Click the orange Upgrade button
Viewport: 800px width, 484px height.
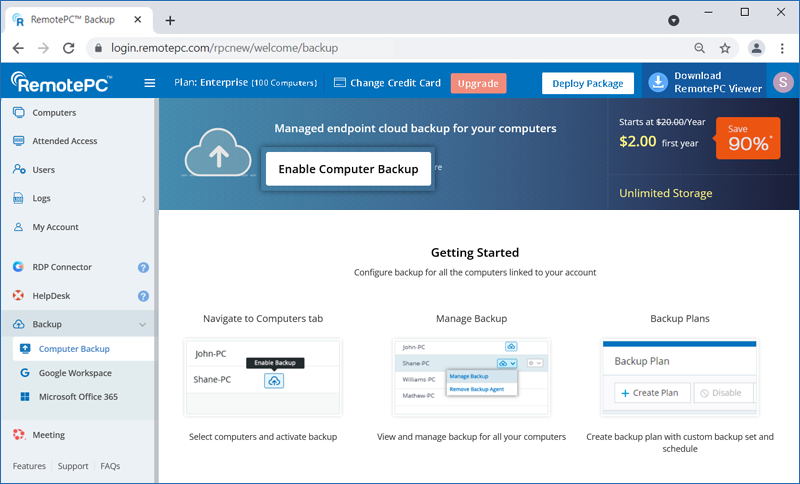point(478,83)
